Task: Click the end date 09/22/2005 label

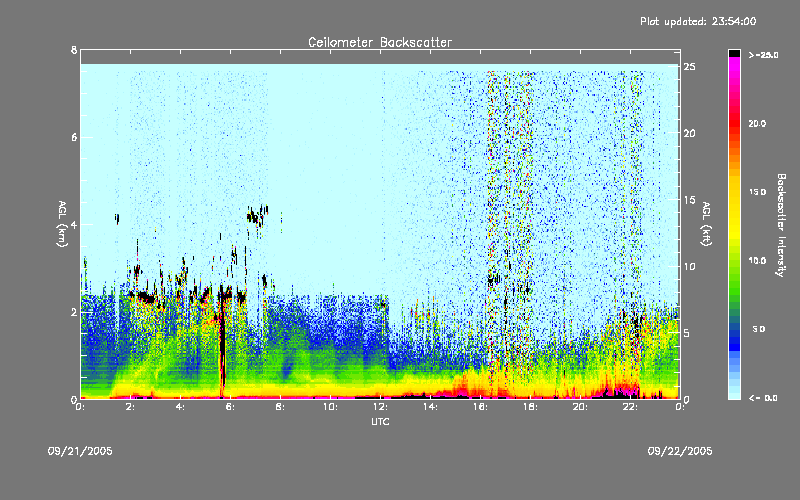Action: 680,451
